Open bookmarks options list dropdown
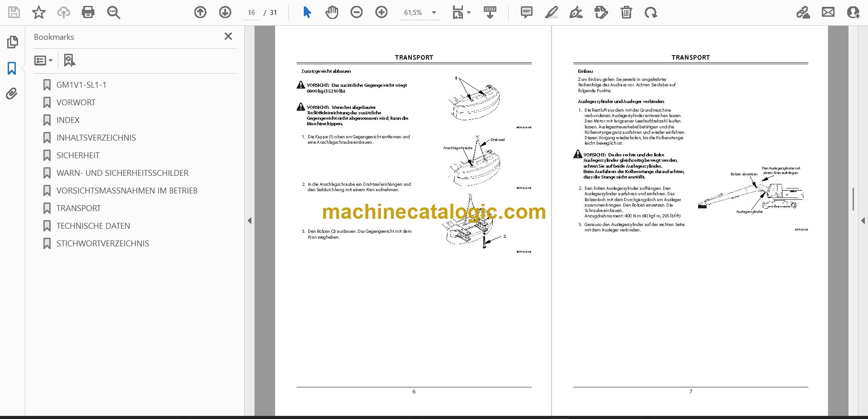Viewport: 868px width, 419px height. pos(43,60)
